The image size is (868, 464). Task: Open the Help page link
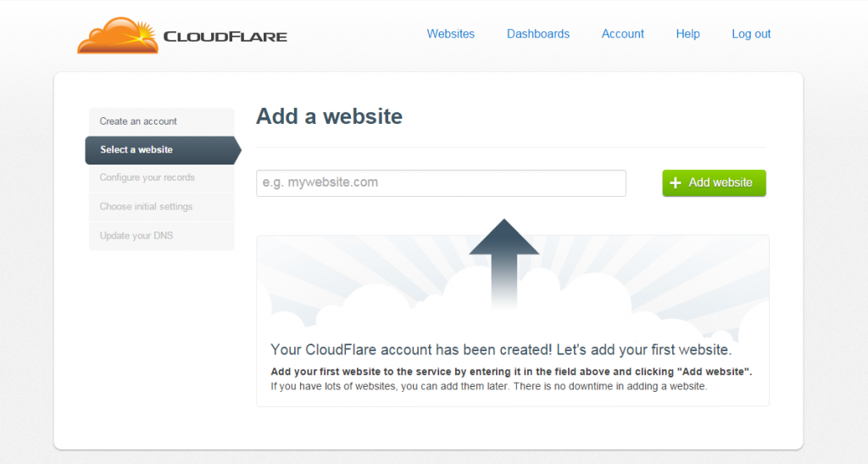point(687,34)
